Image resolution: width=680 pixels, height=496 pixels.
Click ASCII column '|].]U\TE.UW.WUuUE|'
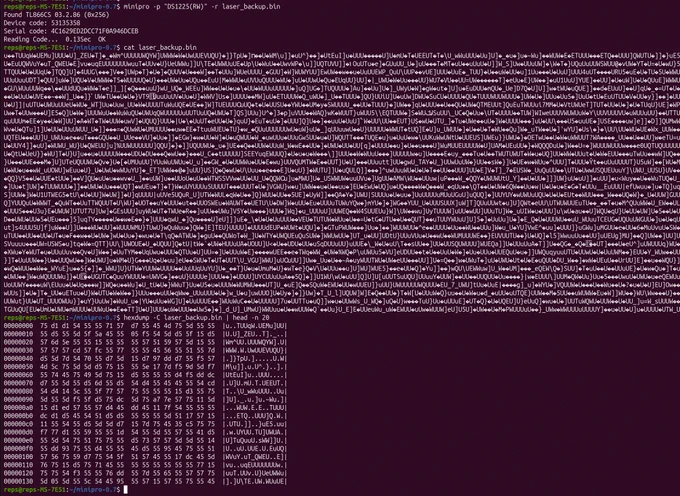[x=255, y=482]
